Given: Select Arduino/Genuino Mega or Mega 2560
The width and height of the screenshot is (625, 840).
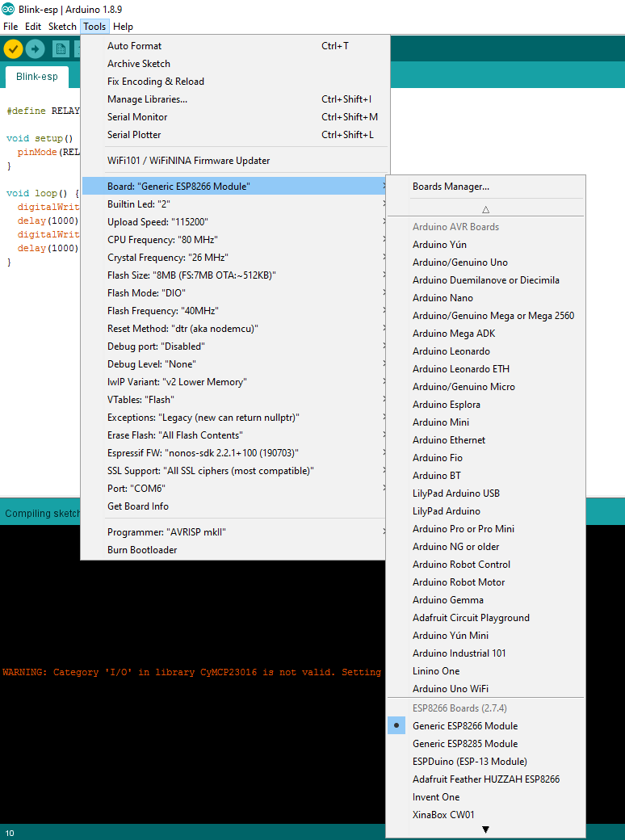Looking at the screenshot, I should [486, 316].
